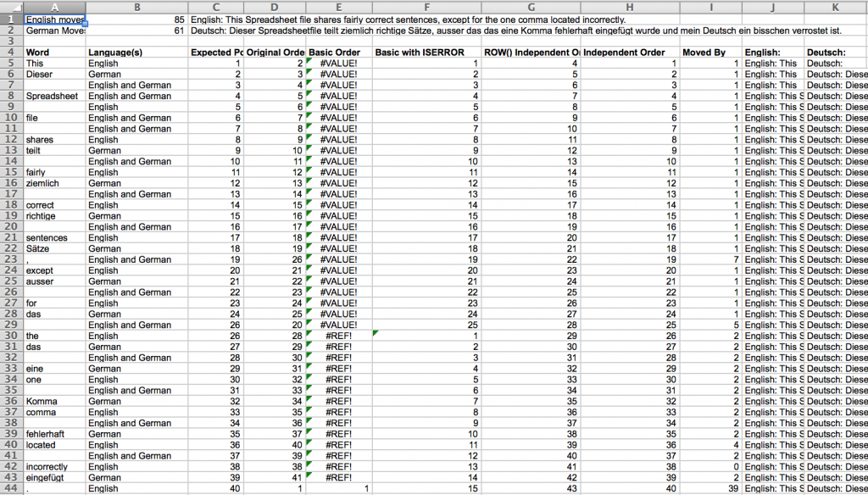The image size is (868, 495).
Task: Select the word cell 'Spreadsheet'
Action: pyautogui.click(x=55, y=96)
